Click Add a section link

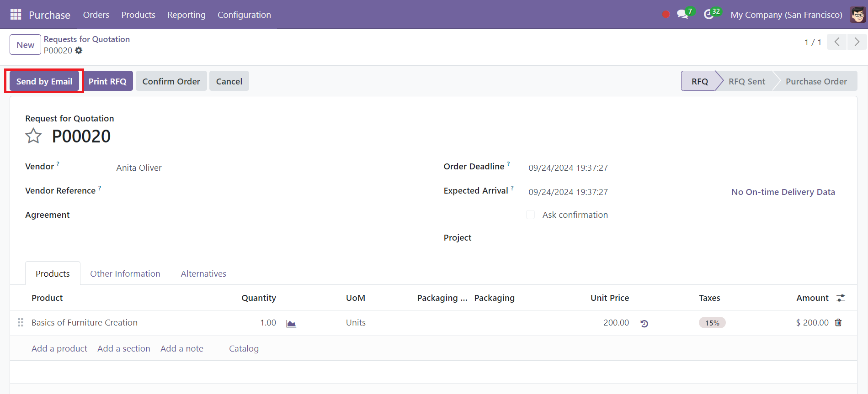(x=124, y=348)
